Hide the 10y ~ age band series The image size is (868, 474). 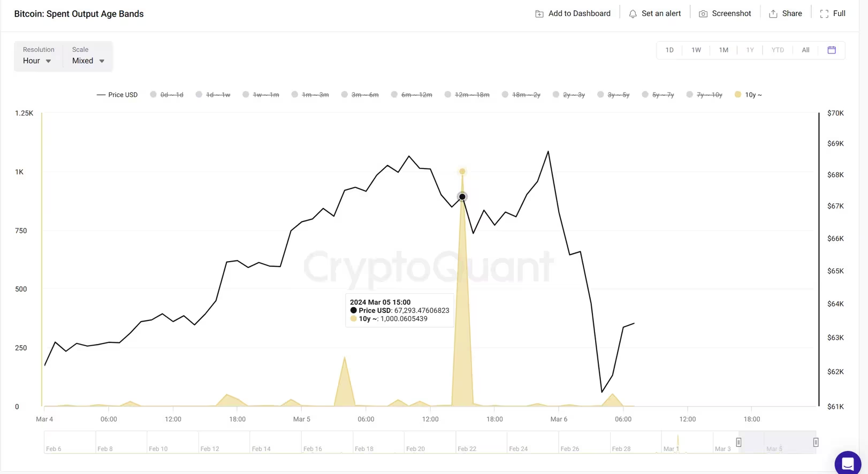[748, 95]
